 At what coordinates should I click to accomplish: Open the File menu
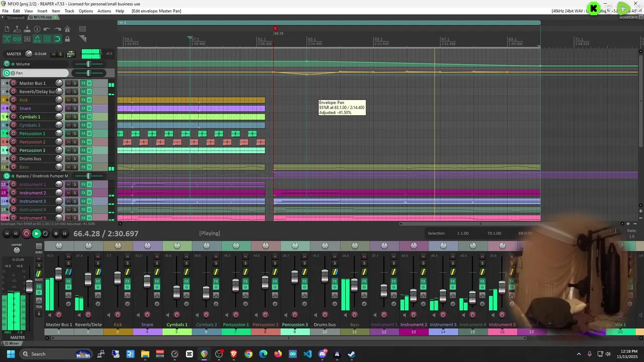(5, 11)
